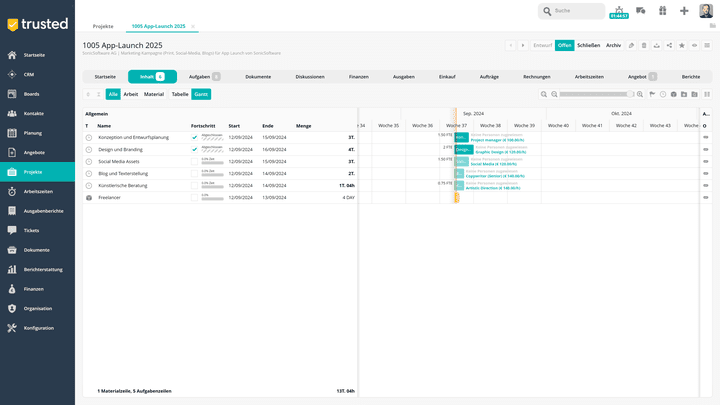
Task: Open the chat messages icon in header
Action: pyautogui.click(x=641, y=11)
